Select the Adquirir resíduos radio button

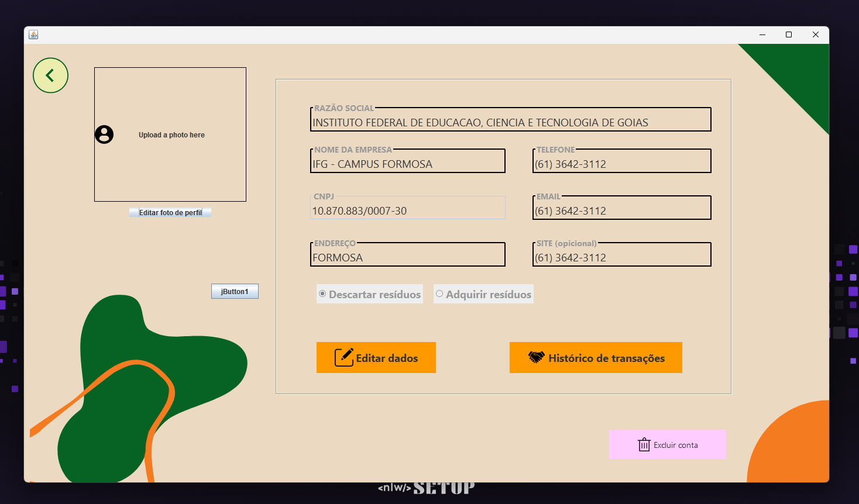pyautogui.click(x=440, y=294)
